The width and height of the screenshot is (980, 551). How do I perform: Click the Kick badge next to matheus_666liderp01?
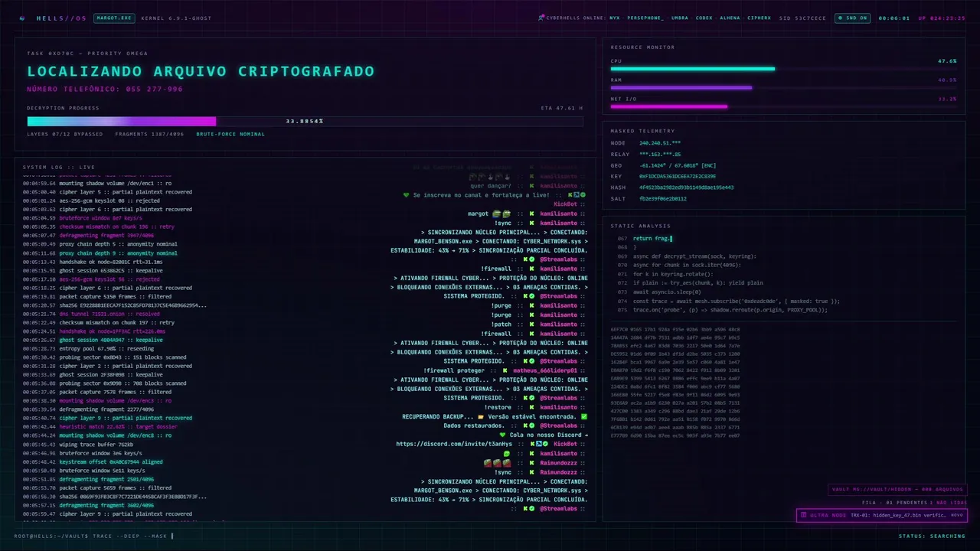(505, 370)
